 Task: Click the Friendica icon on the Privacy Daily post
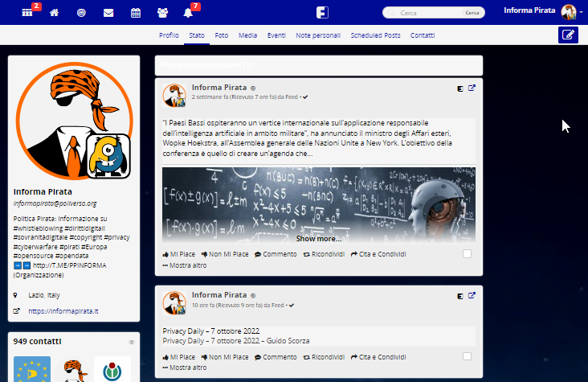[x=460, y=297]
